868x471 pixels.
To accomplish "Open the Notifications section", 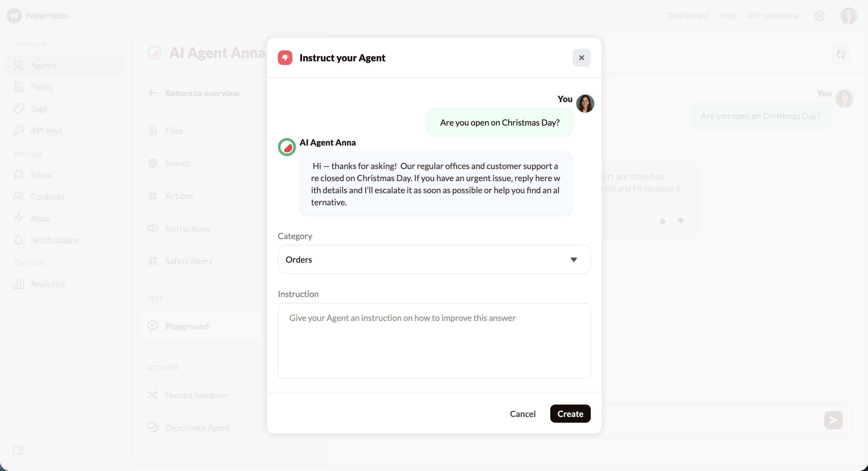I will 55,240.
